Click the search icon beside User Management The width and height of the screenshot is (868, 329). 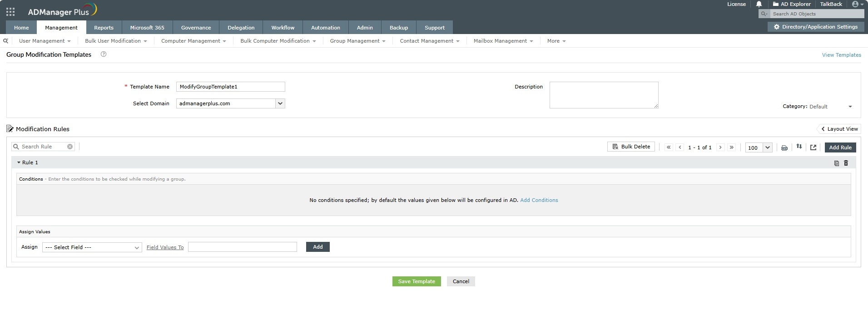tap(5, 41)
